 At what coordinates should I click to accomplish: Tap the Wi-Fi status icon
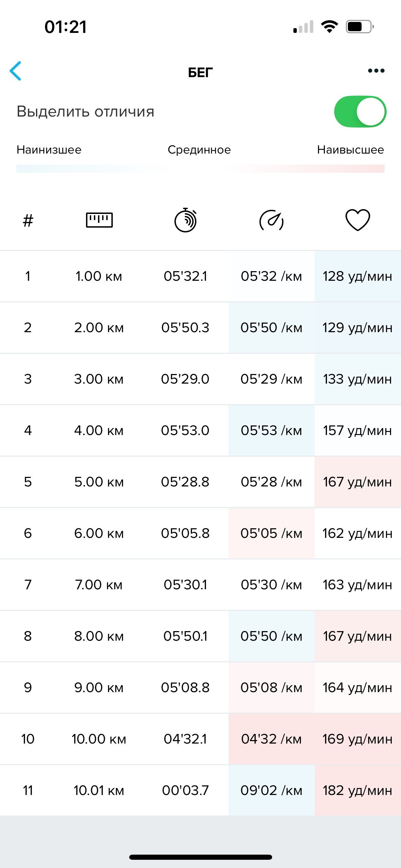click(x=329, y=26)
